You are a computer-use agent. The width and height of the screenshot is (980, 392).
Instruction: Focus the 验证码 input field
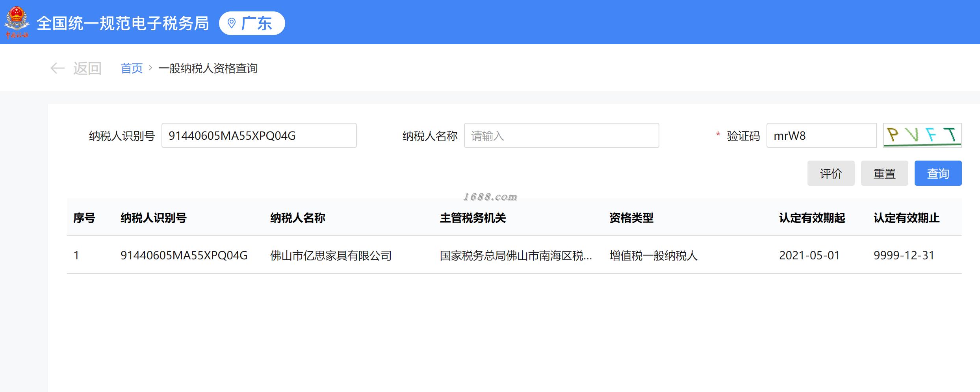822,135
